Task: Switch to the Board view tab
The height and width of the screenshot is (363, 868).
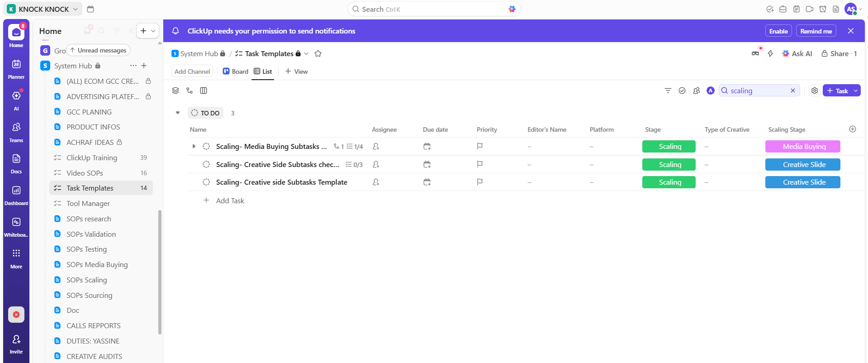Action: pyautogui.click(x=236, y=72)
